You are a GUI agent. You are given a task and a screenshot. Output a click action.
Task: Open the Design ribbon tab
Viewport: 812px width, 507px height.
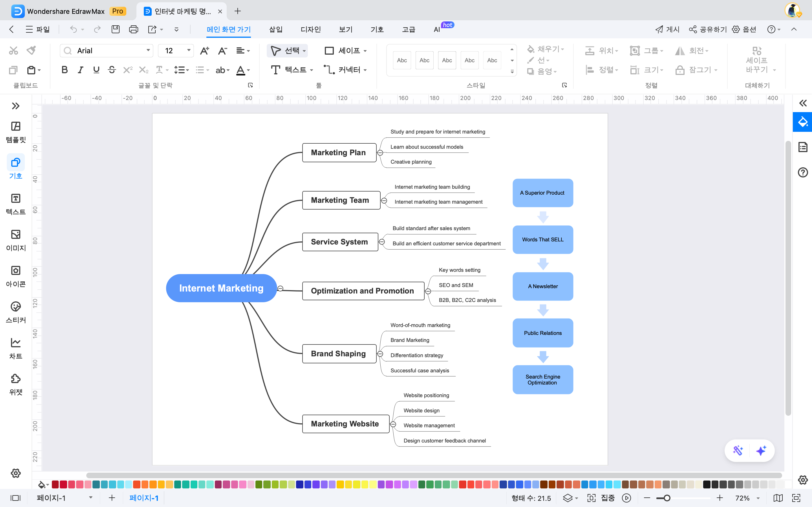[310, 30]
